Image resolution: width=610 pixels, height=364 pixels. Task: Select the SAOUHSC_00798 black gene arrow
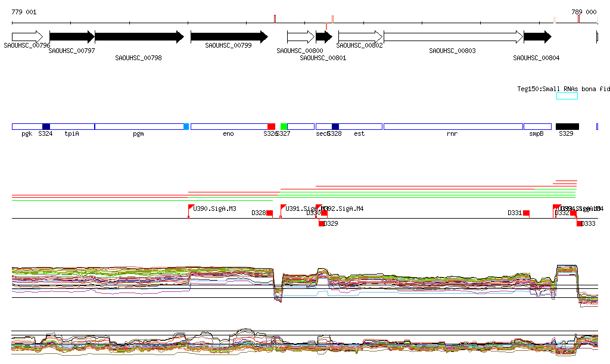point(139,36)
